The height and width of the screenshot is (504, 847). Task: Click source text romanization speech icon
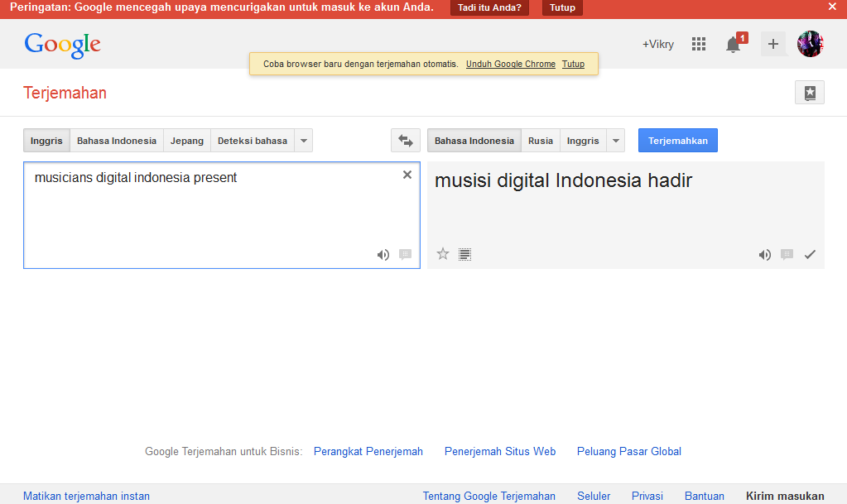(405, 254)
